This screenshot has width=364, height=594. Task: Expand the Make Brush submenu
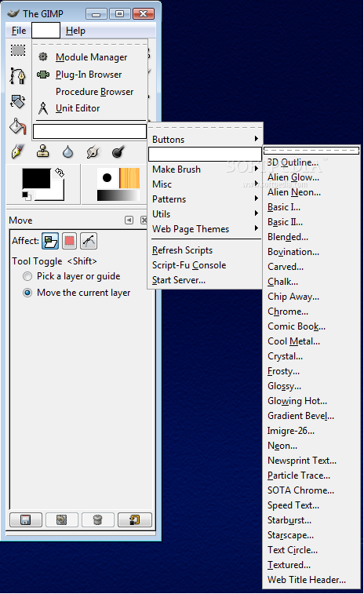click(x=205, y=169)
